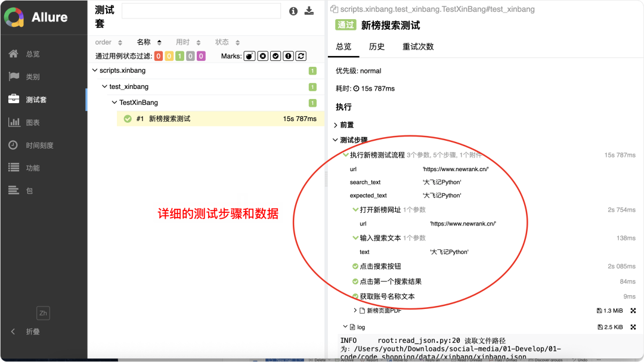Screen dimensions: 644x362
Task: Click the Allure logo icon
Action: pyautogui.click(x=14, y=17)
